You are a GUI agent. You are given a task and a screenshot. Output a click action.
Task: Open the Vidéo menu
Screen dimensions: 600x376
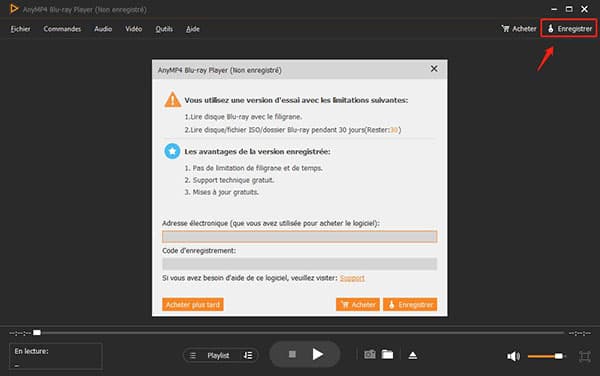coord(134,29)
